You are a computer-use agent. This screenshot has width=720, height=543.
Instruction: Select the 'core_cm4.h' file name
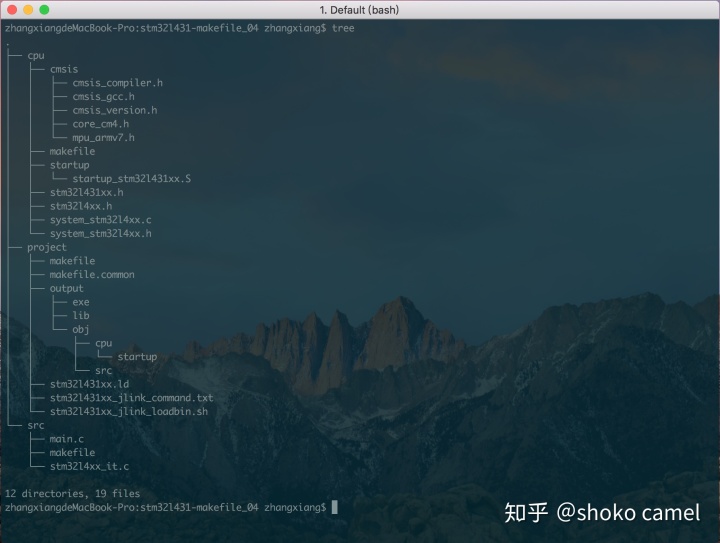pyautogui.click(x=101, y=124)
